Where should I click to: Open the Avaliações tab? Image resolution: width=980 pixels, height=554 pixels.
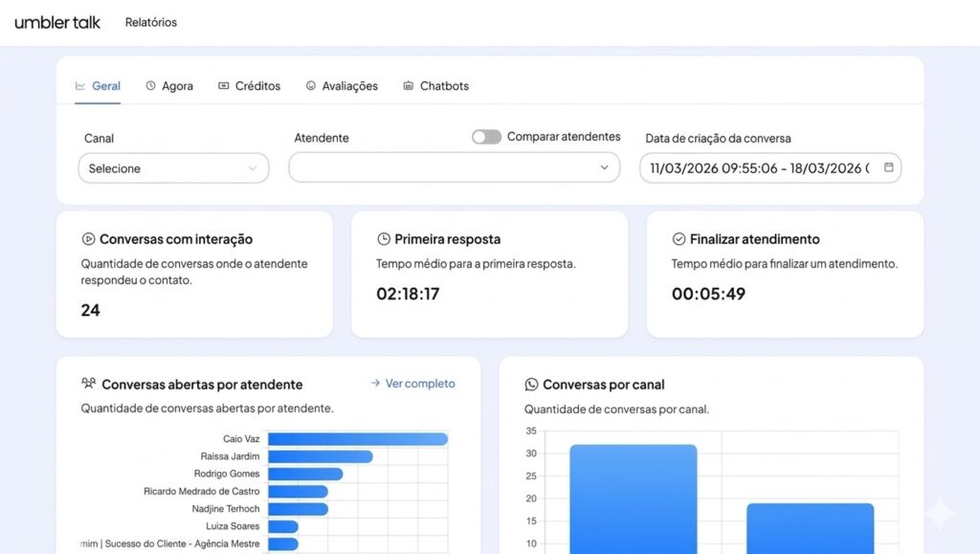click(342, 86)
